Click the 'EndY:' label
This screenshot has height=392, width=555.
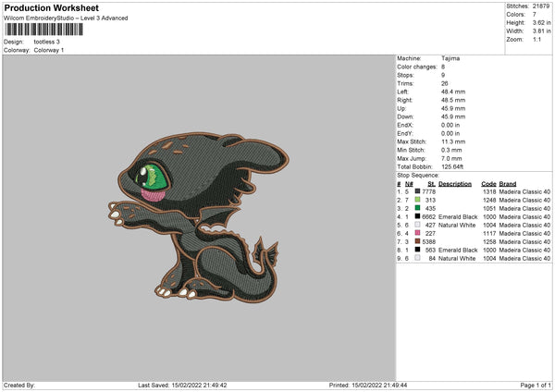(405, 133)
